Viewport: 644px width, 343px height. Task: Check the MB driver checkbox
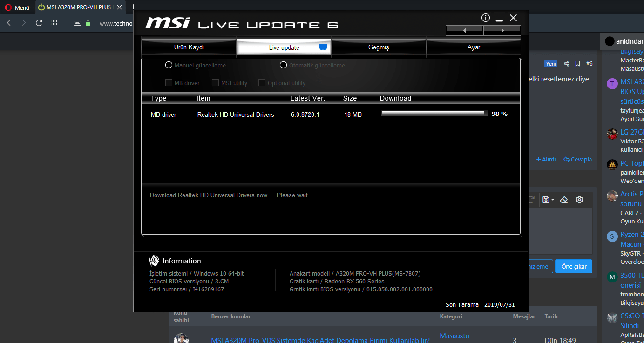click(169, 83)
